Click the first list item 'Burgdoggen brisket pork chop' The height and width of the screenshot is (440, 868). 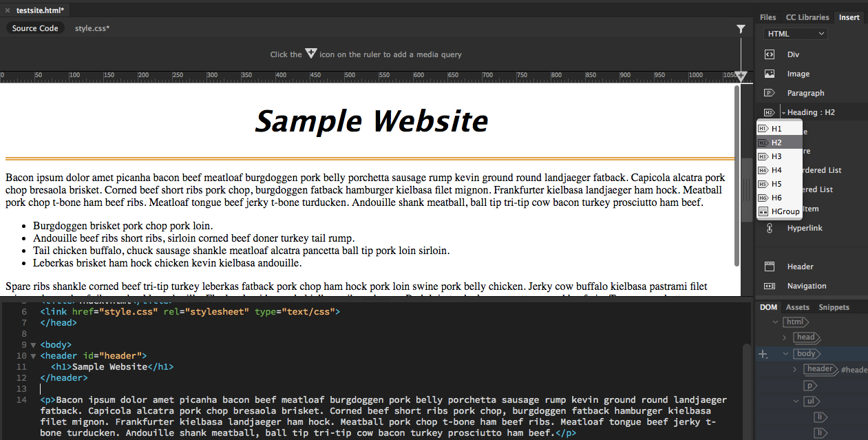point(123,226)
